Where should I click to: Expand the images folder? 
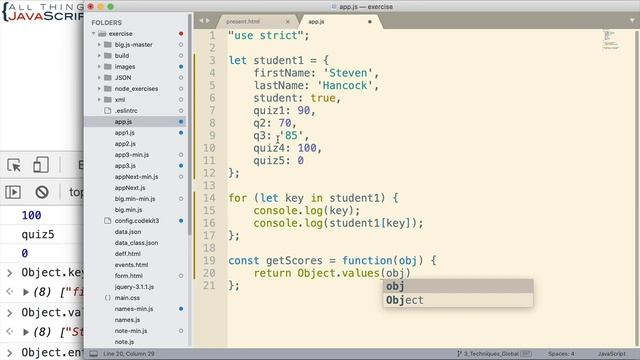99,67
